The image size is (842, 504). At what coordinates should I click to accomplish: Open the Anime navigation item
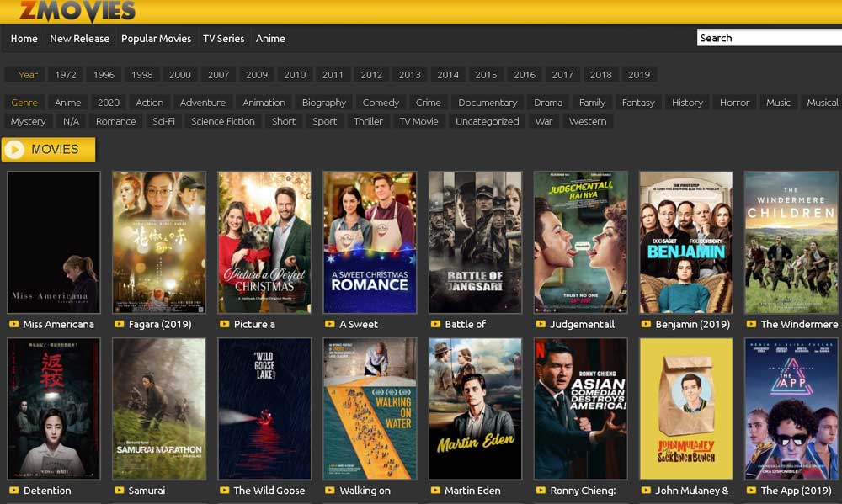270,39
